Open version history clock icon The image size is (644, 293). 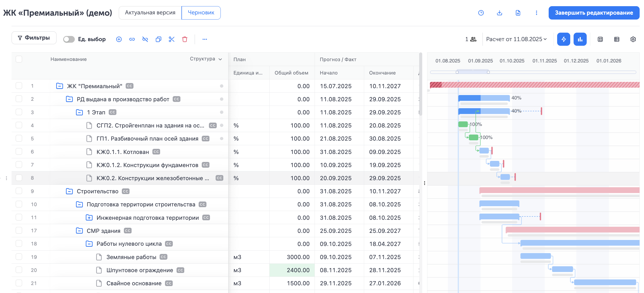[x=481, y=13]
